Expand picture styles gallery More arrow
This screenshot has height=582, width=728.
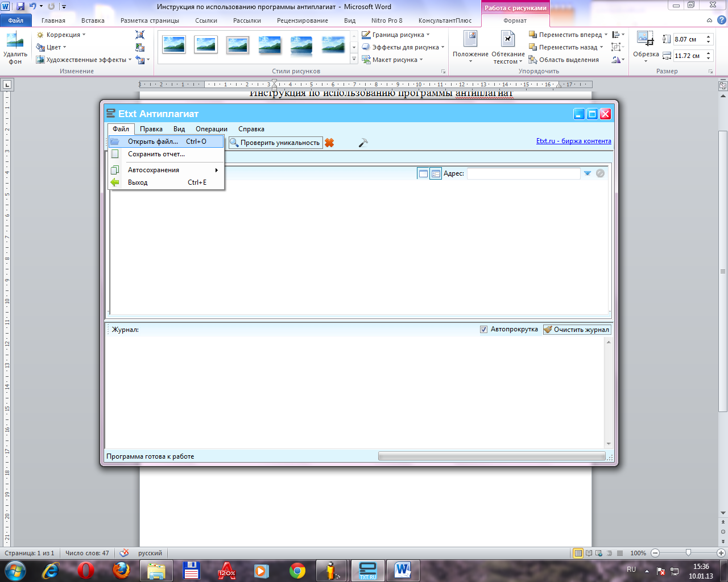click(354, 59)
